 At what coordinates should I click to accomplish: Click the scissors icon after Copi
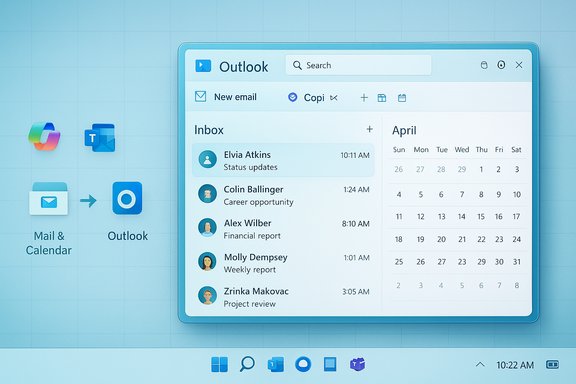click(334, 98)
